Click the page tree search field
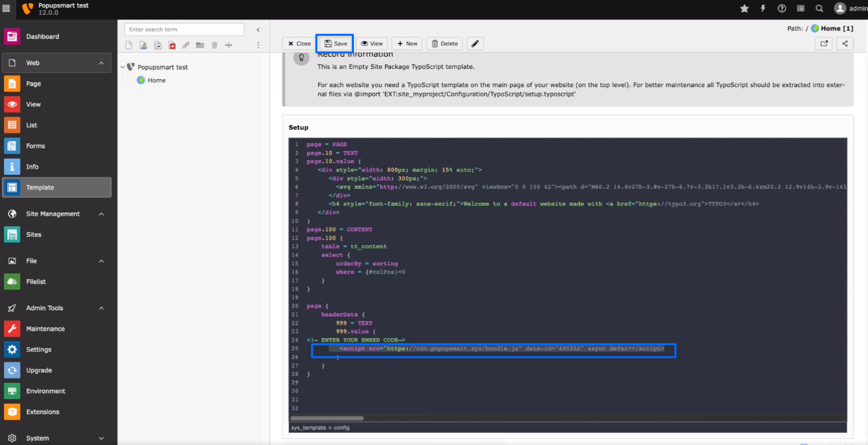 [x=184, y=30]
